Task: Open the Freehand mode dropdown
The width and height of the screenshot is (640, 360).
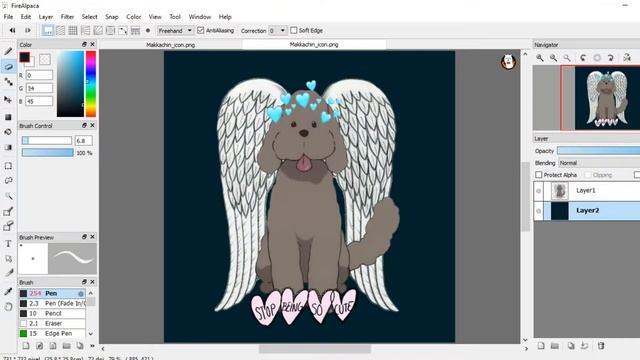Action: coord(175,31)
